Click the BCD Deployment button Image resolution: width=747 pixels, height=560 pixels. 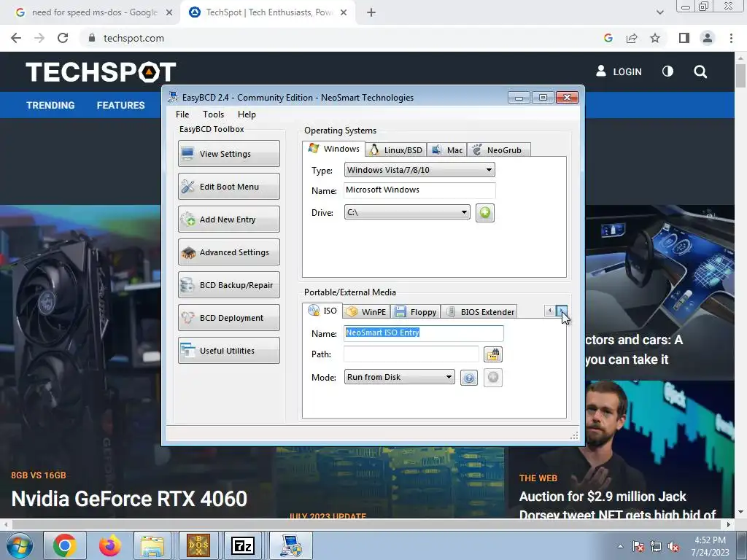point(229,318)
